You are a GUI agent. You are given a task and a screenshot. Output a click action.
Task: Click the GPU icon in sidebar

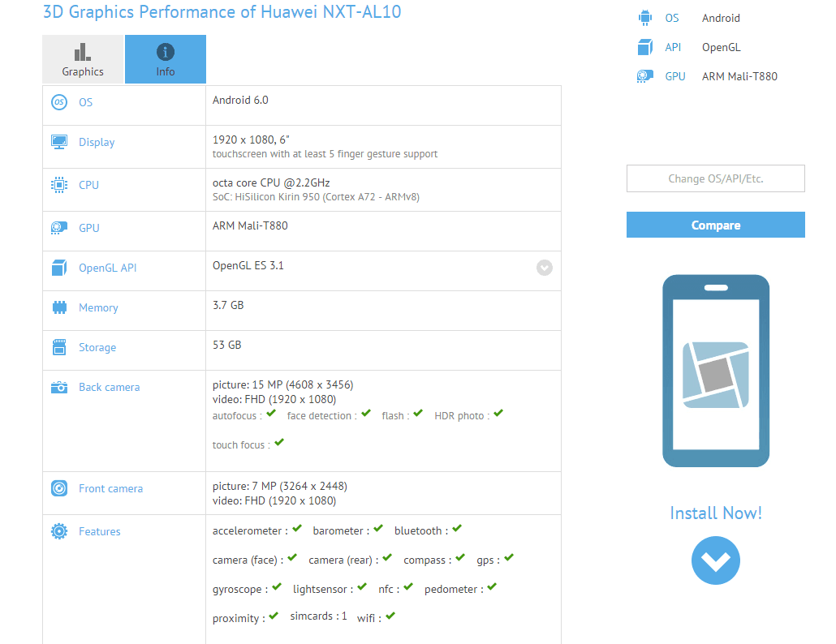click(645, 76)
